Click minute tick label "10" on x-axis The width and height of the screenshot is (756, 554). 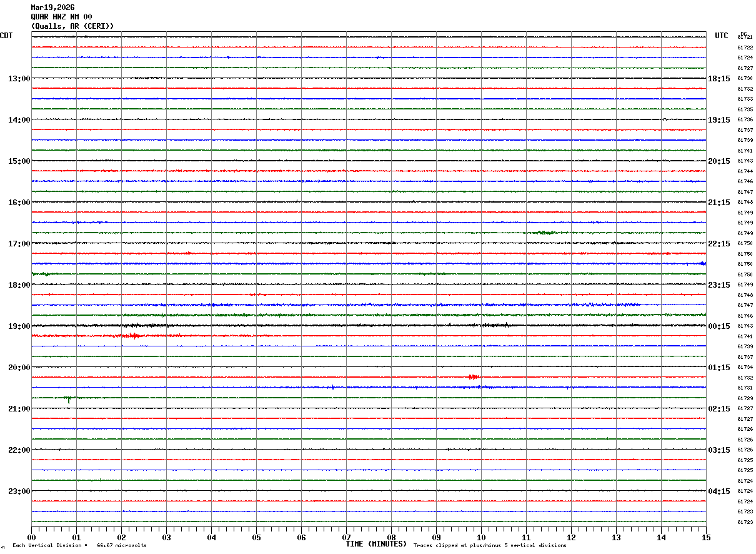pyautogui.click(x=481, y=538)
